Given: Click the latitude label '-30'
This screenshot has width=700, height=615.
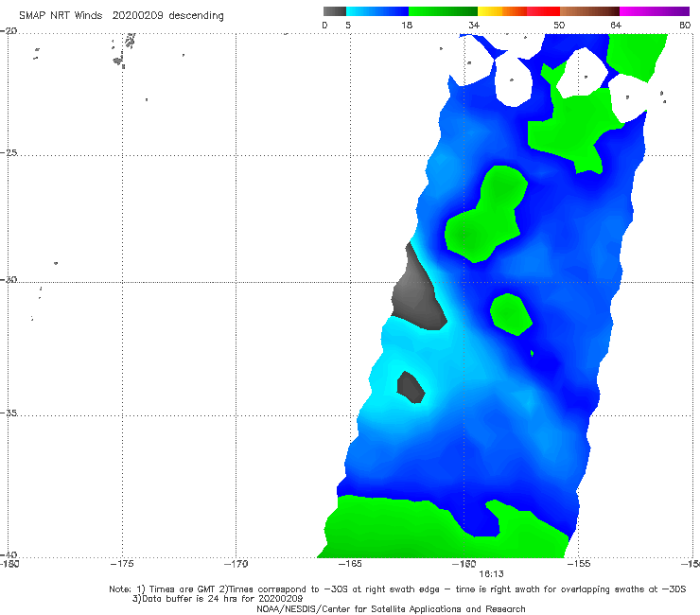Looking at the screenshot, I should click(9, 279).
